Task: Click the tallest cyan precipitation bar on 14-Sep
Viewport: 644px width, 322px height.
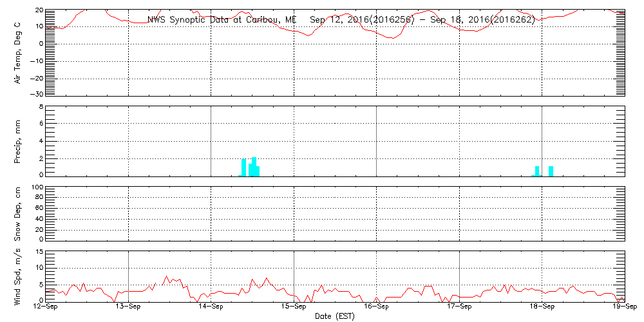Action: (254, 166)
